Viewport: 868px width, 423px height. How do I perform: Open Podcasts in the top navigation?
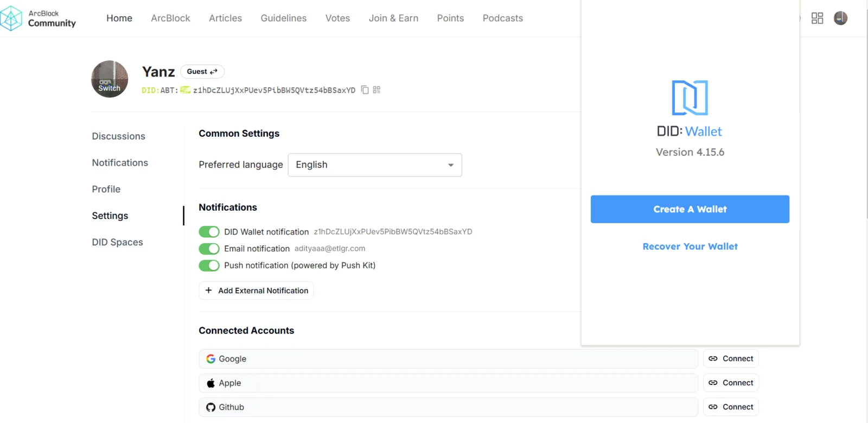(x=503, y=18)
